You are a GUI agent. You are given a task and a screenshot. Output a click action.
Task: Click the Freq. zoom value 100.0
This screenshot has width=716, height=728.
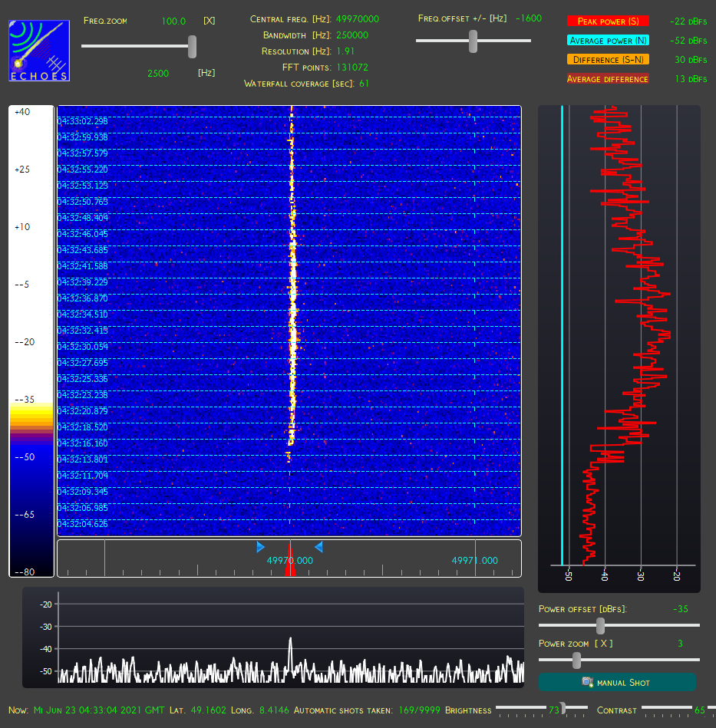(173, 21)
